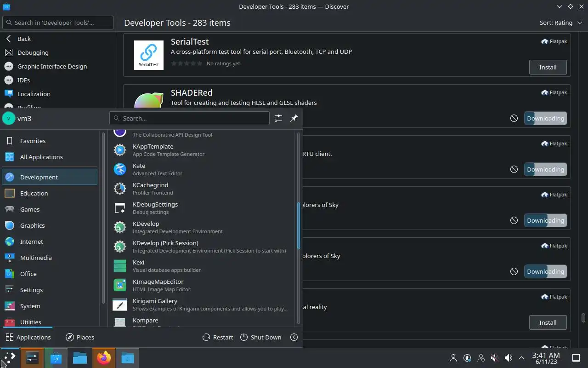The height and width of the screenshot is (368, 588).
Task: Open the audio volume tray icon
Action: coord(509,358)
